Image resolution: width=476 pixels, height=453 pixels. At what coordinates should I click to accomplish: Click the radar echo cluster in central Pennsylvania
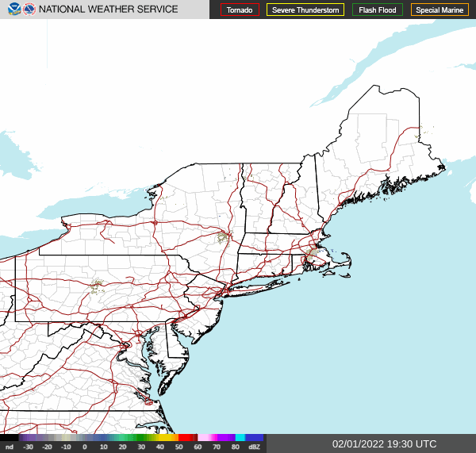[x=97, y=285]
